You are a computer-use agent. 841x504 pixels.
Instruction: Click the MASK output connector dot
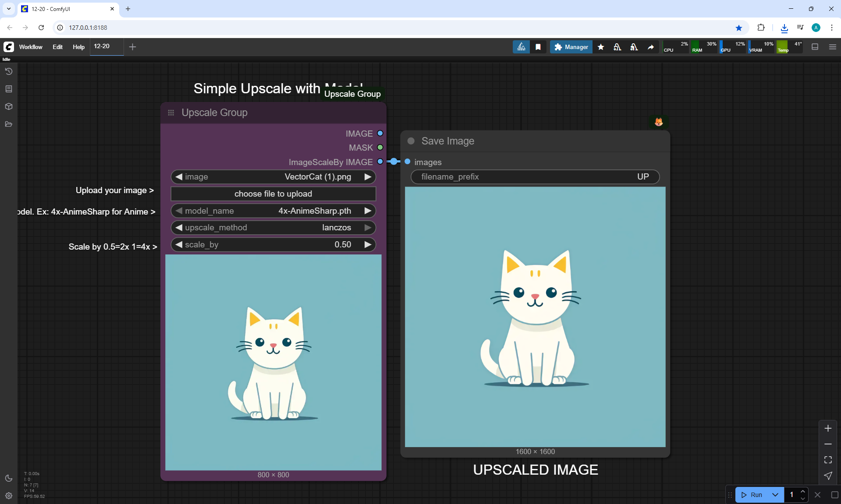point(380,148)
